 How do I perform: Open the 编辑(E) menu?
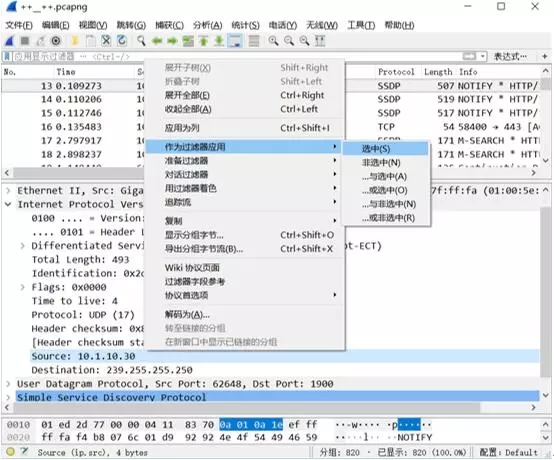[x=55, y=25]
